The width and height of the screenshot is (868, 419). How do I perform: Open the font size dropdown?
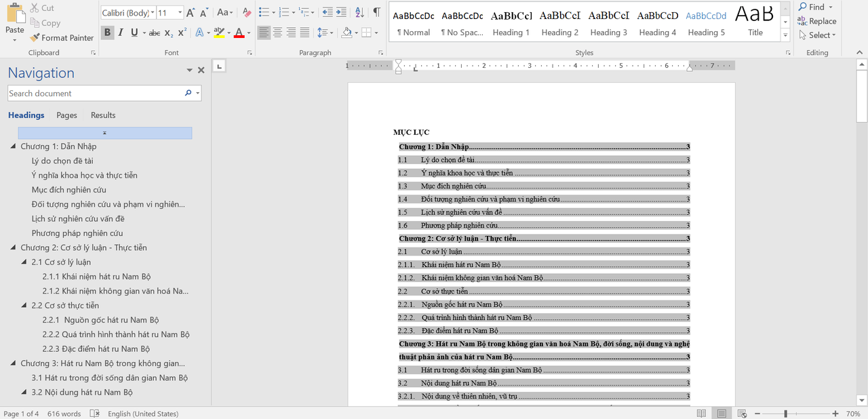(x=180, y=13)
